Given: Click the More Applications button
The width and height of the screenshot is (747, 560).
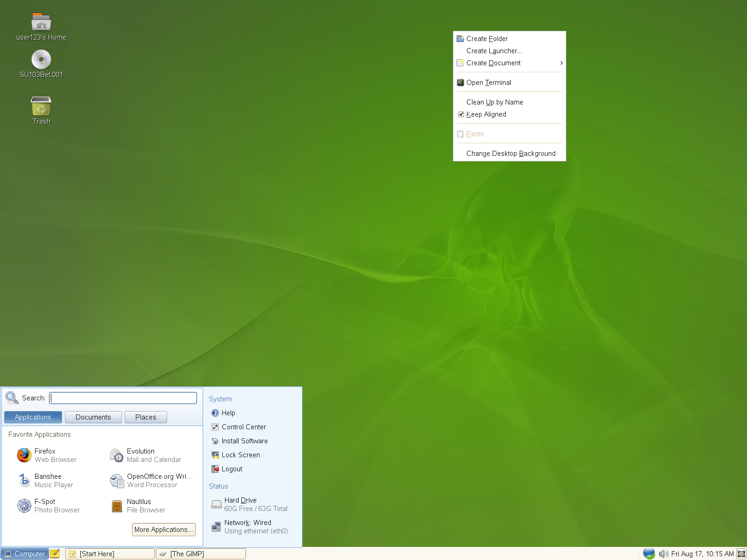Looking at the screenshot, I should click(x=163, y=529).
